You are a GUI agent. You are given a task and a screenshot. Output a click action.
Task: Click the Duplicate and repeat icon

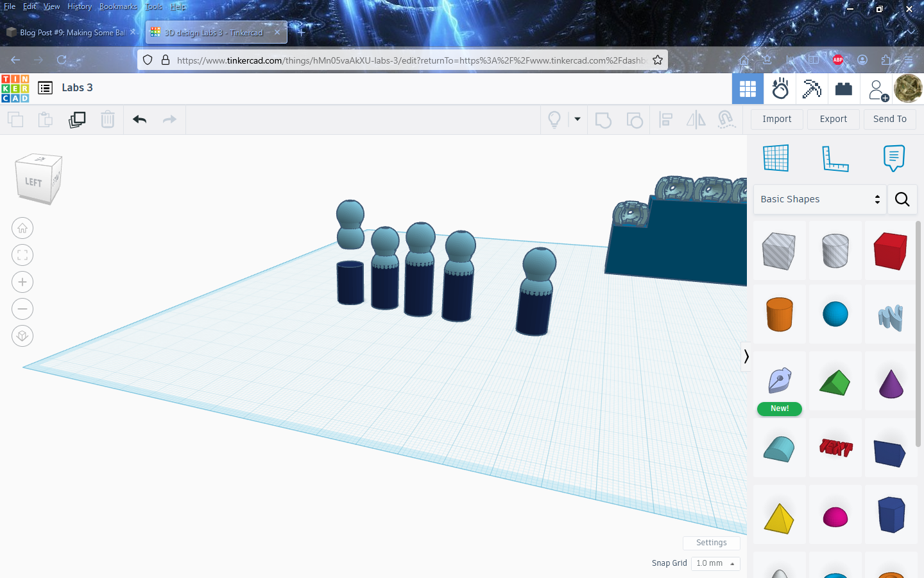[x=77, y=119]
